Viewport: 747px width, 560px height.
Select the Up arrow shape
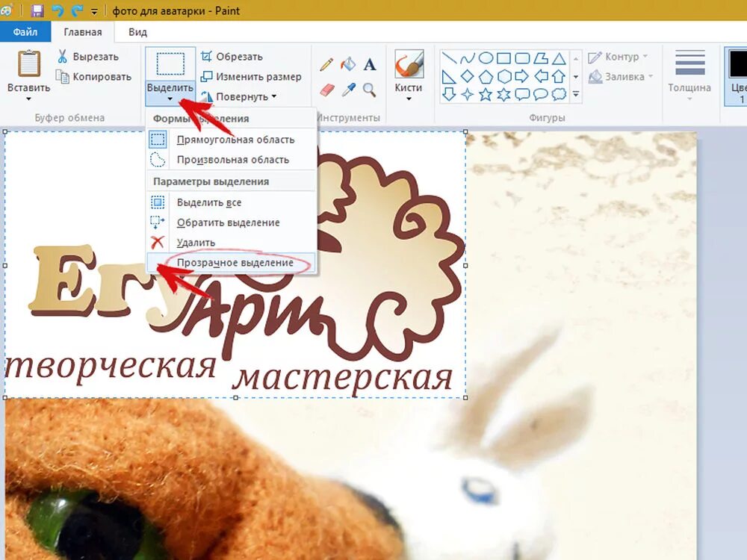coord(559,76)
